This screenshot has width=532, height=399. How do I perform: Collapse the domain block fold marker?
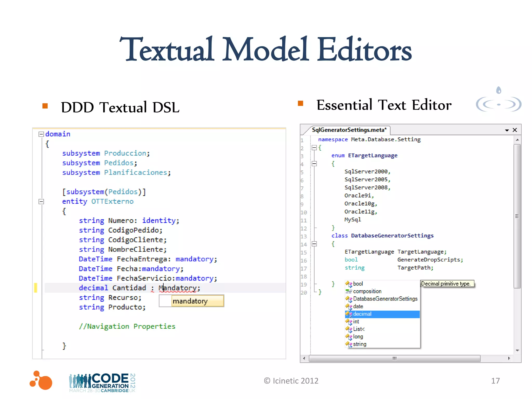[x=41, y=134]
